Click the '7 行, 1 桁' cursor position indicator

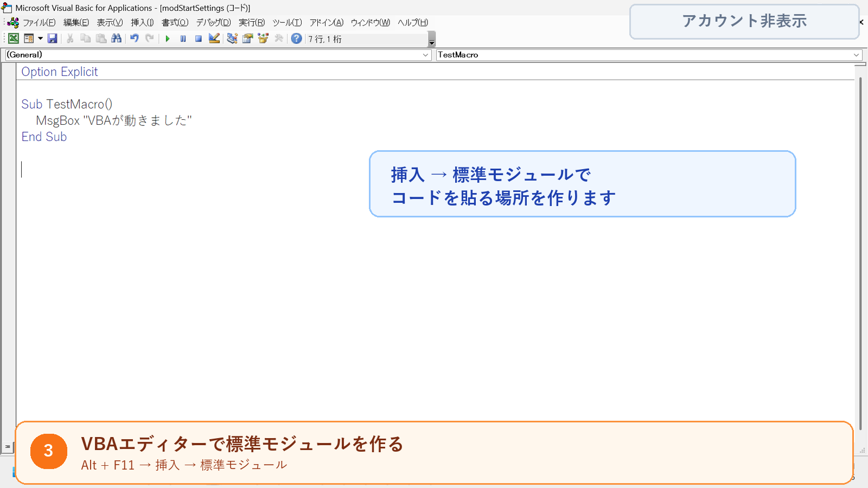tap(325, 39)
